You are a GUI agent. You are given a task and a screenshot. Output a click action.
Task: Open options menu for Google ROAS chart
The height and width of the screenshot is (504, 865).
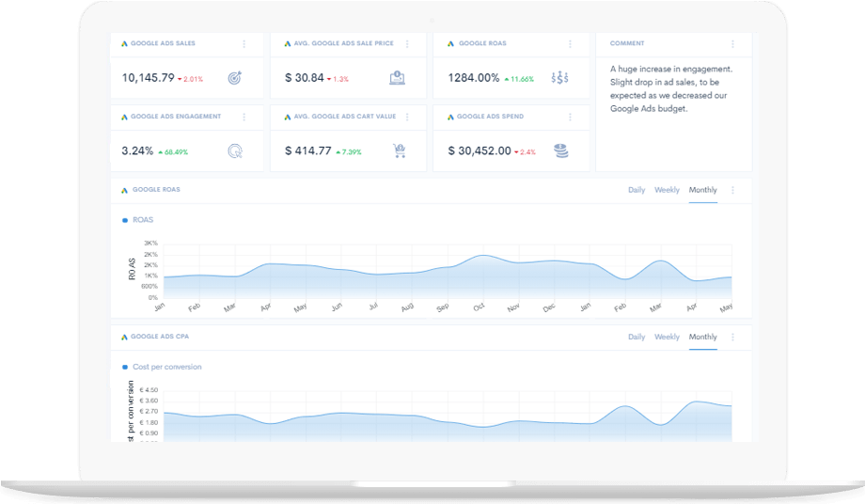coord(732,190)
